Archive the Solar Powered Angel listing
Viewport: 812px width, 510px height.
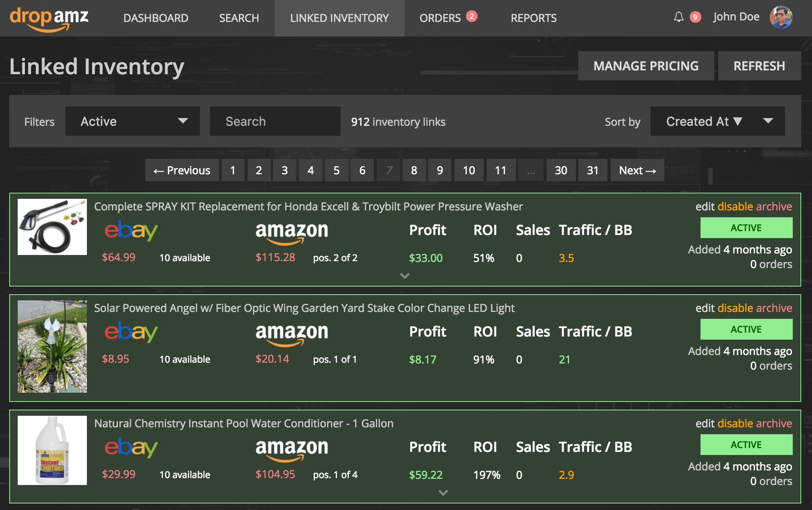774,308
